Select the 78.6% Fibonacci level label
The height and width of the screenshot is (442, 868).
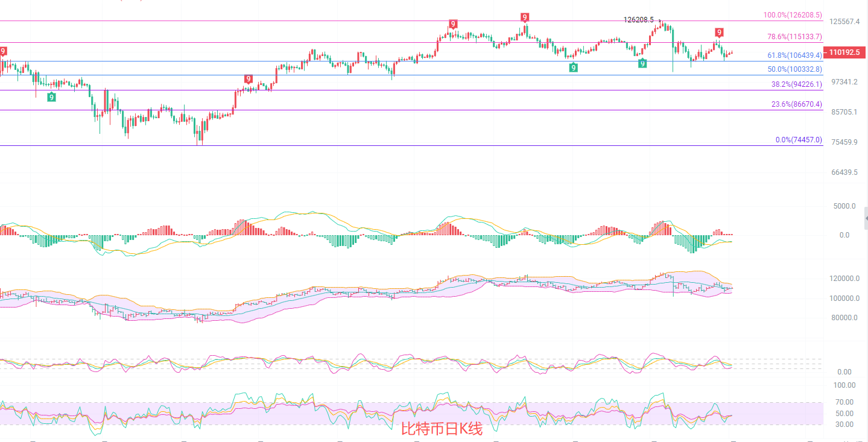point(794,37)
